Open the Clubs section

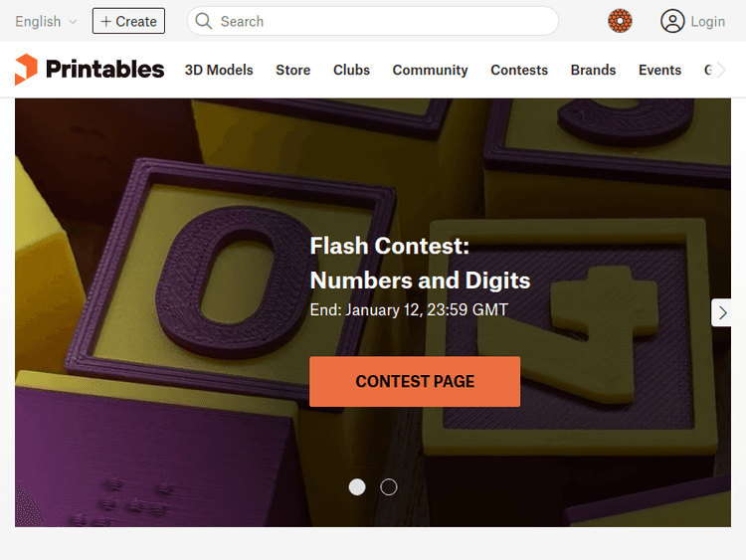point(351,70)
